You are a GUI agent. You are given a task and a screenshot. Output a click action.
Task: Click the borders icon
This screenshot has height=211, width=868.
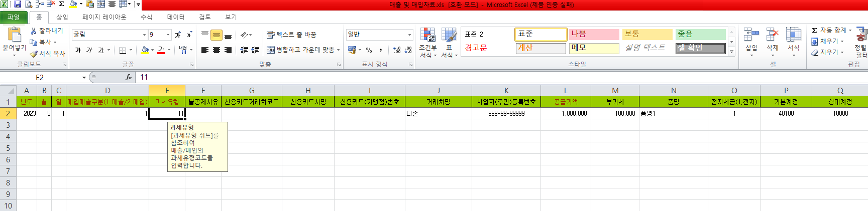(x=123, y=50)
